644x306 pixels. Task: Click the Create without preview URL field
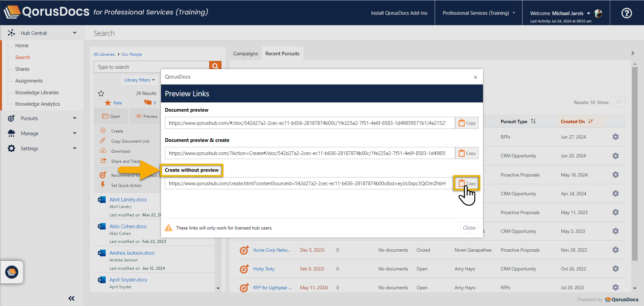click(310, 184)
